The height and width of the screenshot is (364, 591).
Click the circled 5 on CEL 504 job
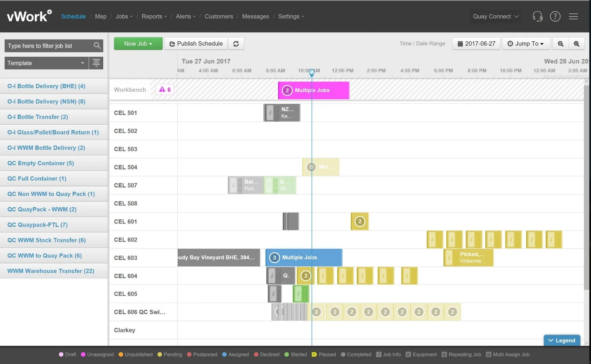click(x=311, y=167)
